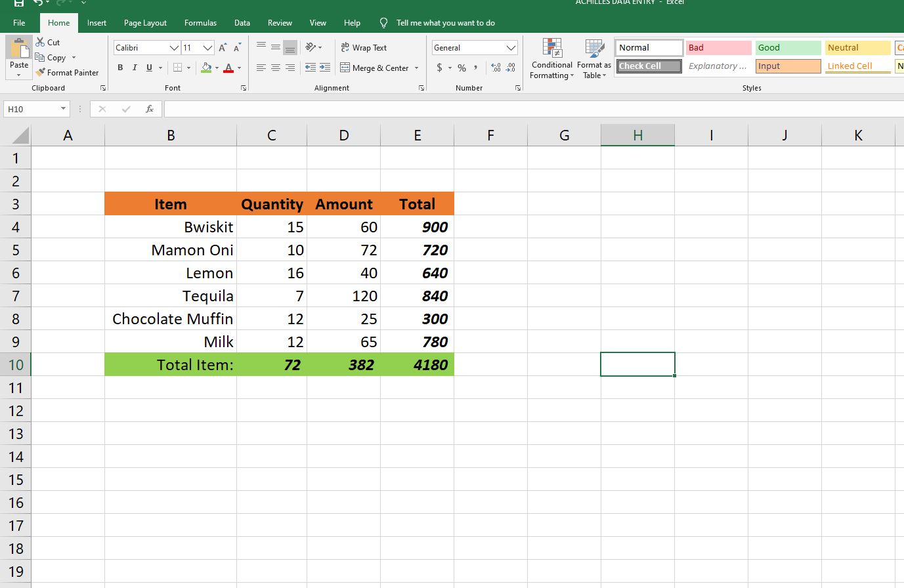Open the File tab
Image resolution: width=904 pixels, height=588 pixels.
pos(19,23)
